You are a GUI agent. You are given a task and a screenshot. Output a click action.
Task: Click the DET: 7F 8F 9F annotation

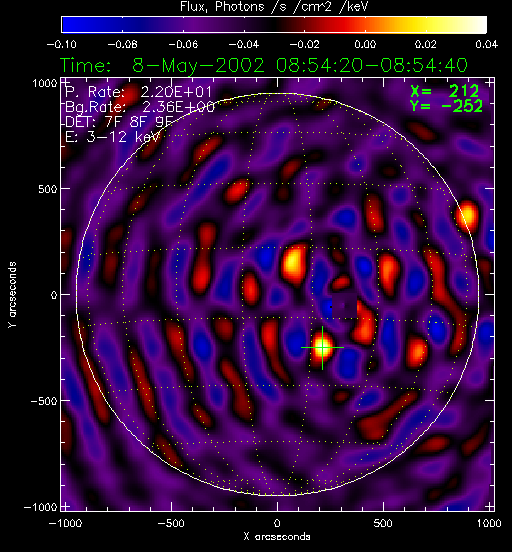[x=119, y=122]
